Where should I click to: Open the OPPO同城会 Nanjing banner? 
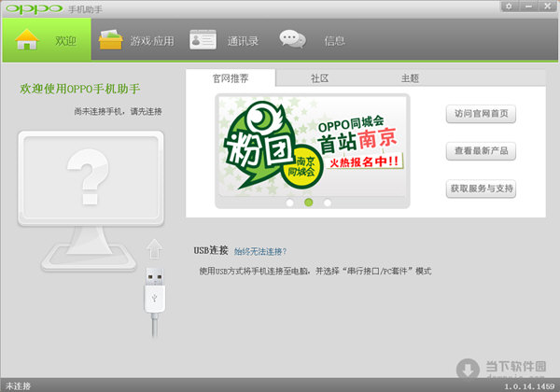(313, 146)
